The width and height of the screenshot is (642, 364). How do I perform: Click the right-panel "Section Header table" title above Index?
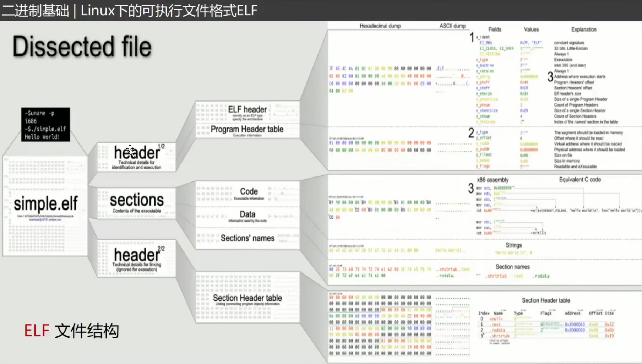tap(546, 300)
